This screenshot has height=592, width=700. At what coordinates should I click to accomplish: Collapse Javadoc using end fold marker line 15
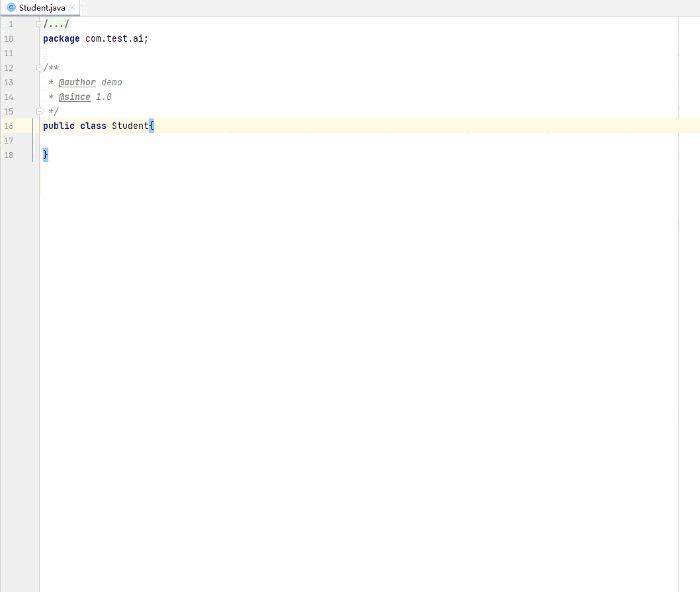(39, 111)
